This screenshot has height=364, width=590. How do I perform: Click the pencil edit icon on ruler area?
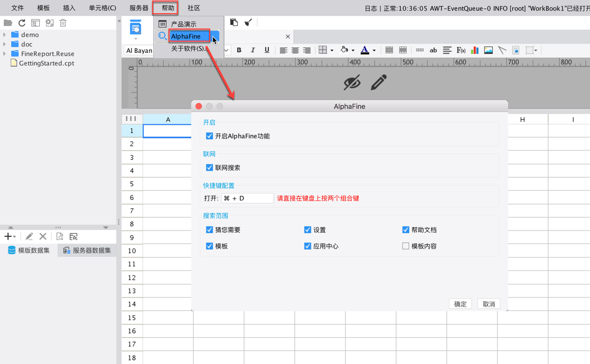(x=379, y=82)
